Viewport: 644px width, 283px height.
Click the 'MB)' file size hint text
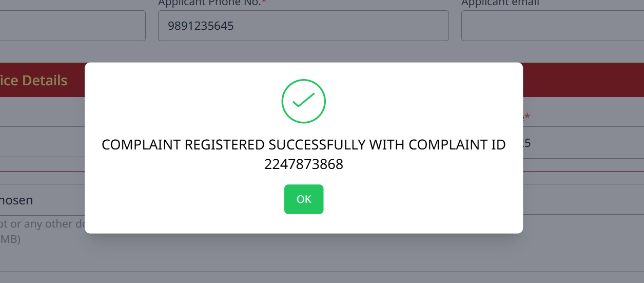(10, 239)
